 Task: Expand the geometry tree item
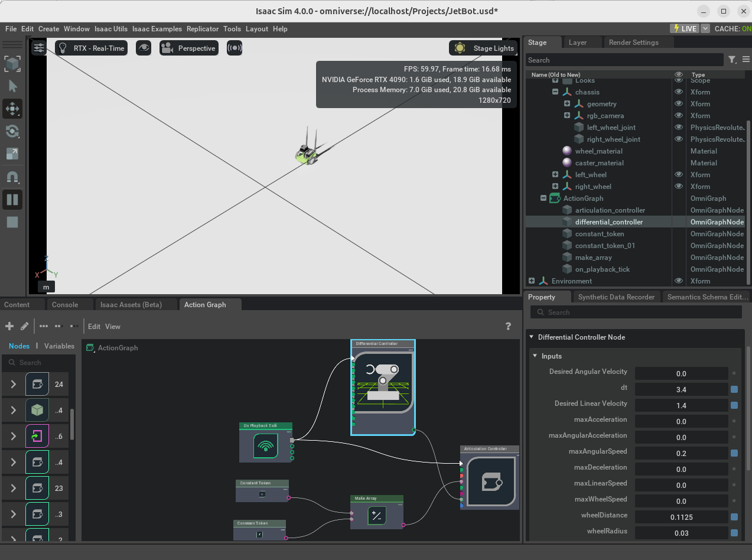[x=567, y=104]
